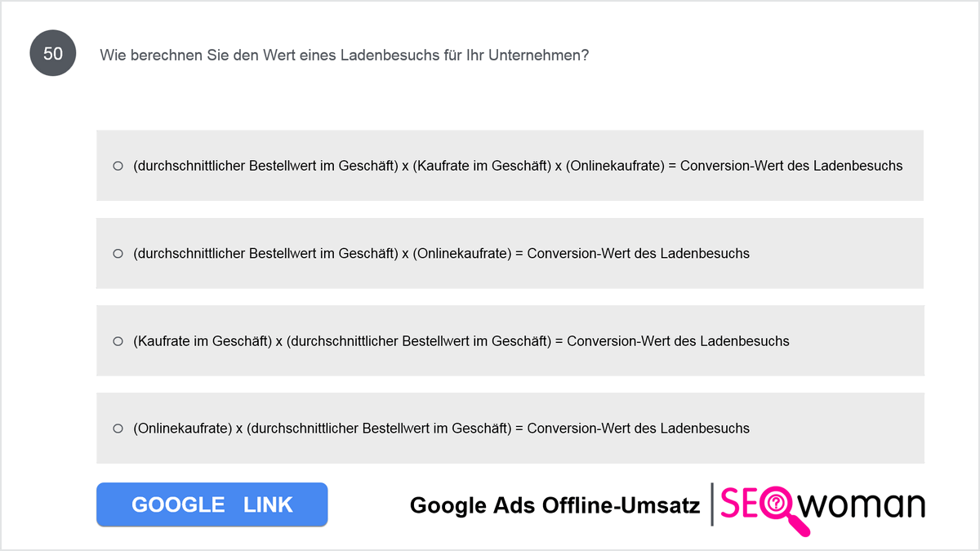Click the third answer text starting with Kaufrate
The height and width of the screenshot is (551, 980).
tap(461, 341)
